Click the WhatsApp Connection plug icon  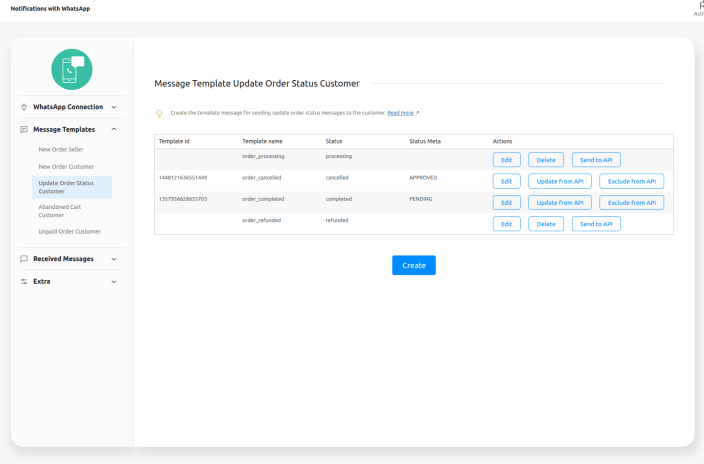coord(24,107)
